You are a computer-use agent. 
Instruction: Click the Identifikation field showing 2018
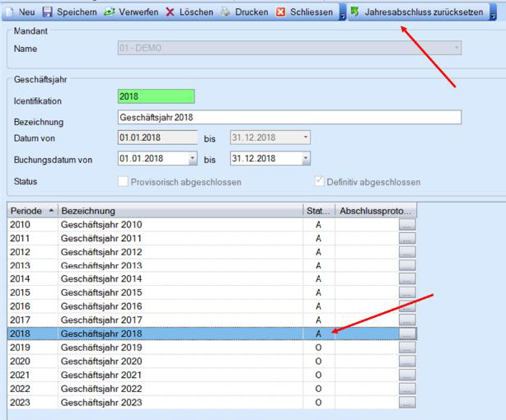coord(157,96)
